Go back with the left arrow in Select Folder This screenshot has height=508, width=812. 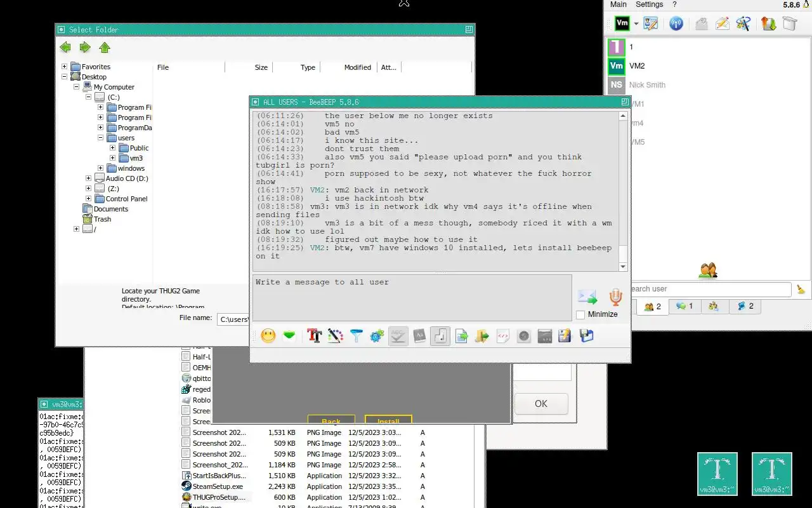(65, 48)
